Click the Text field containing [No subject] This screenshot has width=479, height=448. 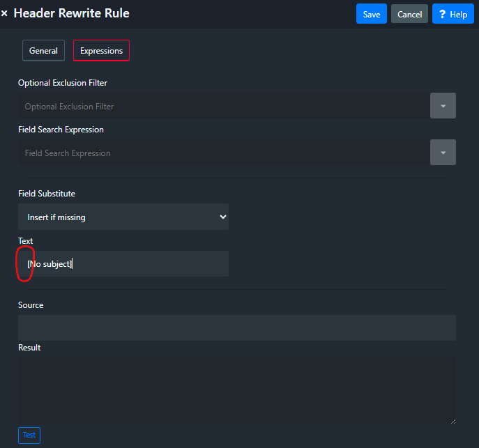[123, 264]
